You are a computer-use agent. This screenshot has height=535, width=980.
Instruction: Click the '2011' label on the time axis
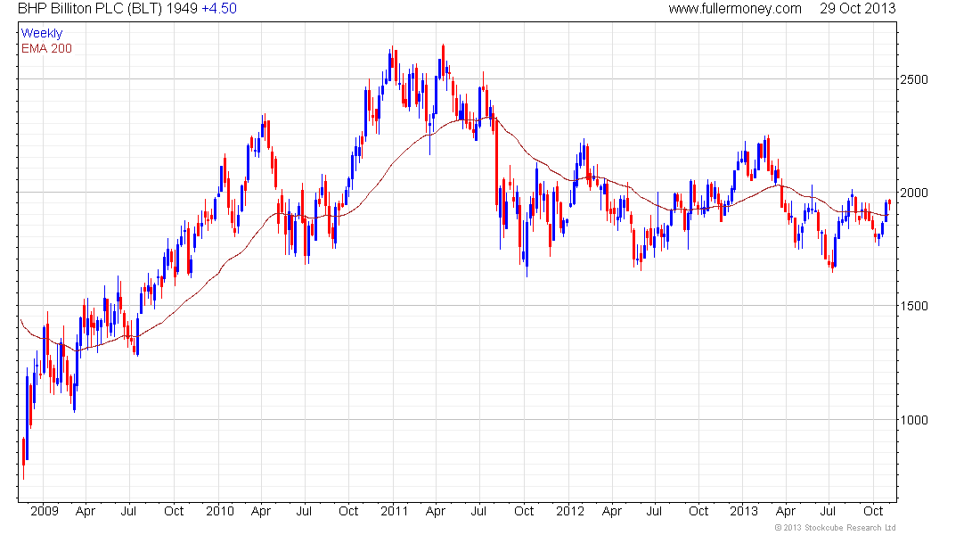(395, 511)
